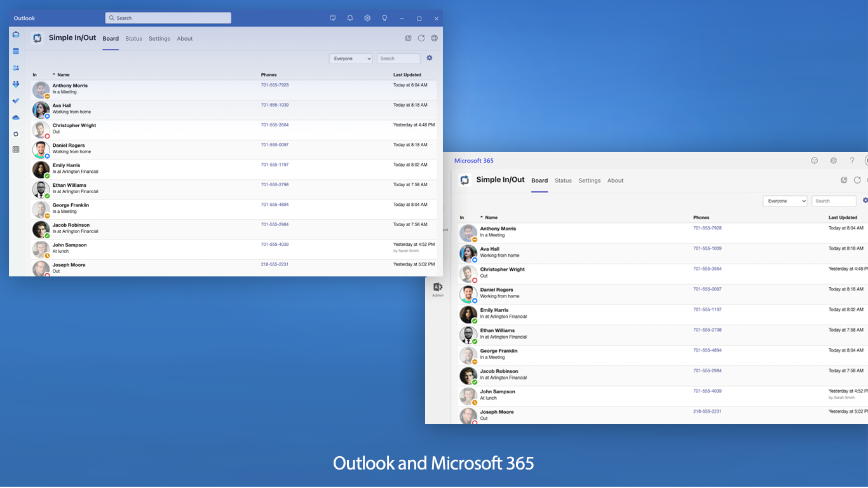Click the Simple In/Out logo in Microsoft 365 window
This screenshot has height=488, width=868.
[465, 180]
